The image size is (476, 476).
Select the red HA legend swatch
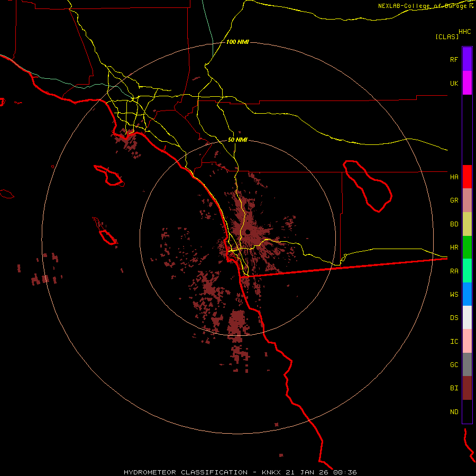point(467,177)
